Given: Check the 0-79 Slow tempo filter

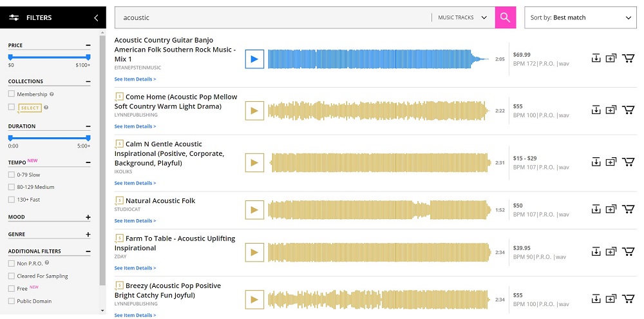Looking at the screenshot, I should click(x=12, y=175).
